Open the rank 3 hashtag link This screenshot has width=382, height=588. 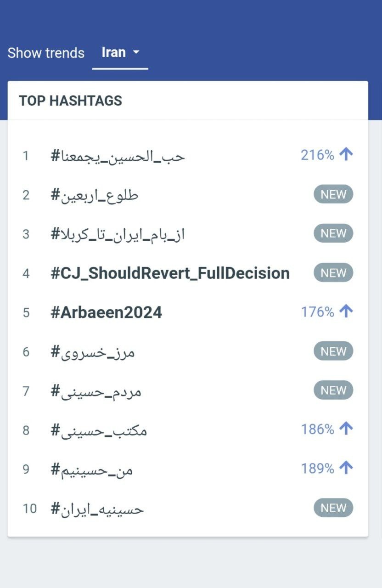click(118, 234)
